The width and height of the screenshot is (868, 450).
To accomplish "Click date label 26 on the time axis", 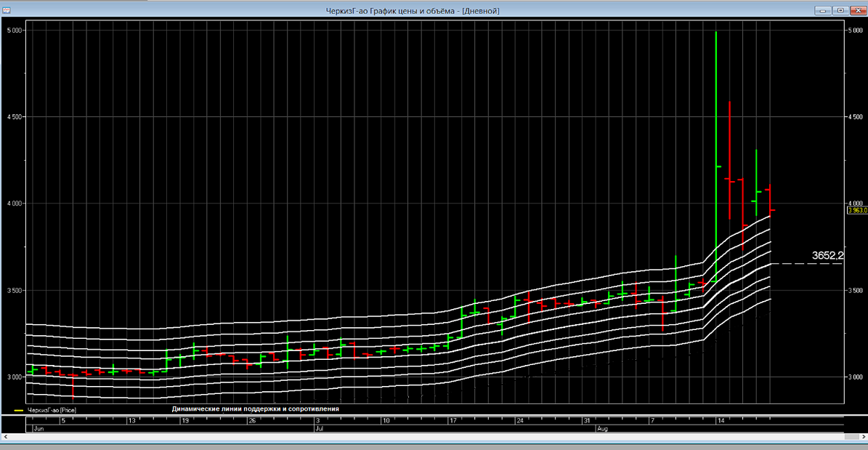I will tap(252, 421).
